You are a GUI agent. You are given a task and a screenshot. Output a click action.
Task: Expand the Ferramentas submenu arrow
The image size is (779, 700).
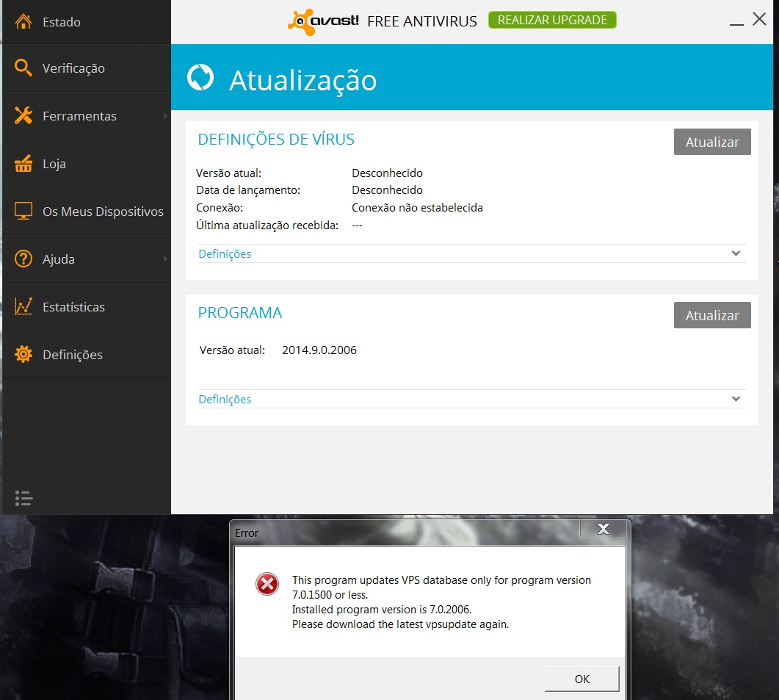coord(165,116)
